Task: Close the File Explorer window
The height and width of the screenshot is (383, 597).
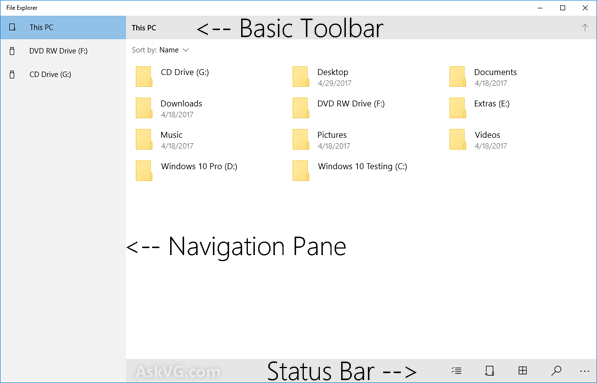Action: (585, 8)
